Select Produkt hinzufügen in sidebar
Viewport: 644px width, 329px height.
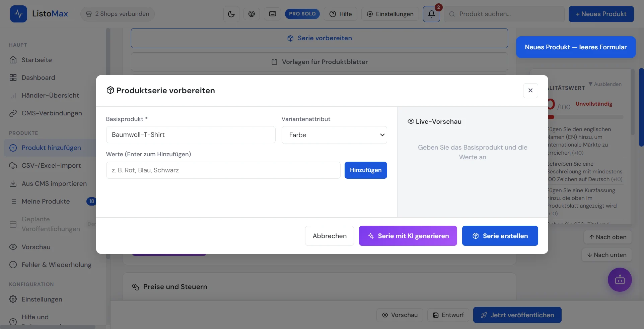click(51, 148)
